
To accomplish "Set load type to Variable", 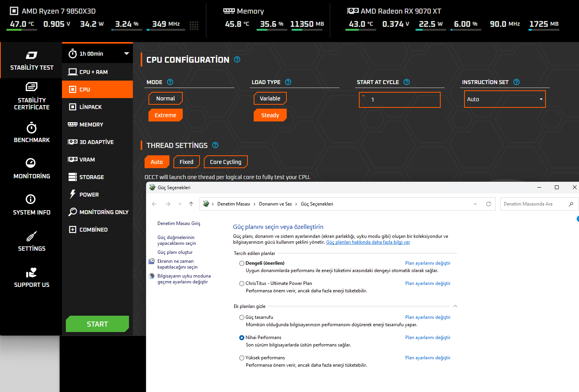I will (x=270, y=98).
